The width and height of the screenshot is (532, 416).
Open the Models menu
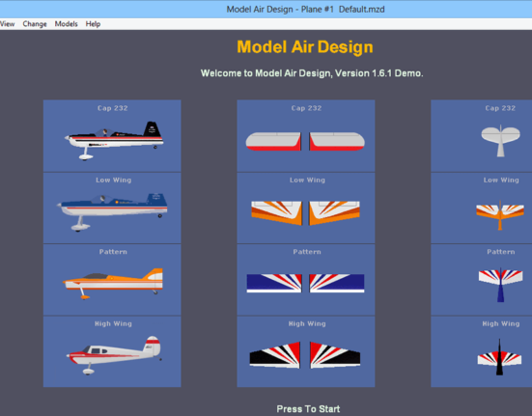tap(67, 24)
